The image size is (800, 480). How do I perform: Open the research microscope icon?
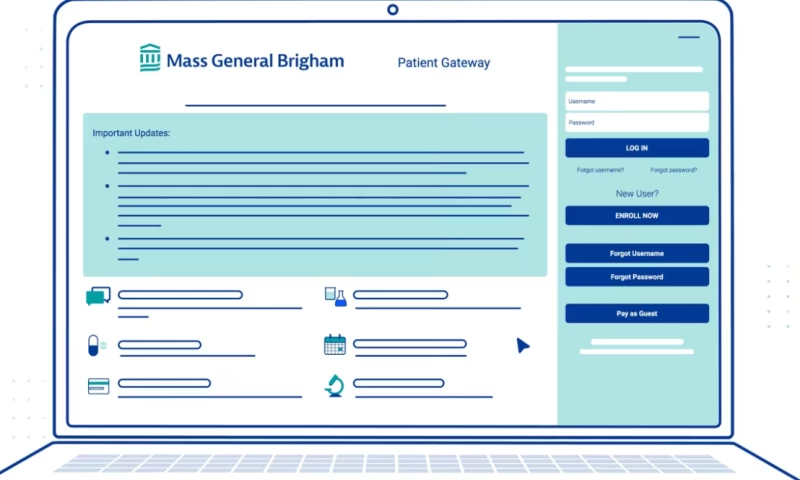click(x=334, y=386)
